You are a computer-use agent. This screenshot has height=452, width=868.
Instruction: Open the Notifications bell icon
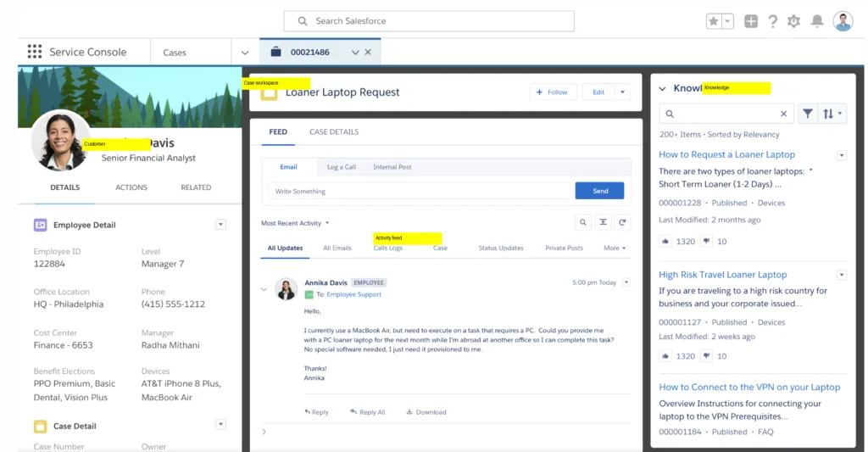[817, 21]
